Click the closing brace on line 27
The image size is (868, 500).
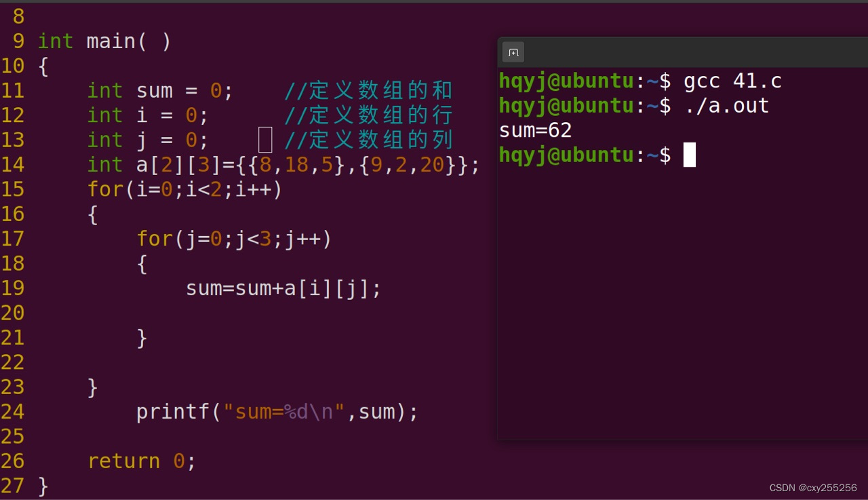point(43,486)
